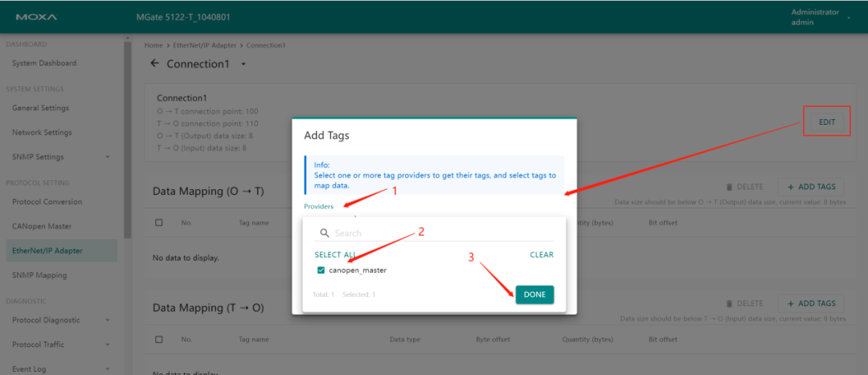
Task: Click SELECT ALL in the providers list
Action: tap(335, 255)
